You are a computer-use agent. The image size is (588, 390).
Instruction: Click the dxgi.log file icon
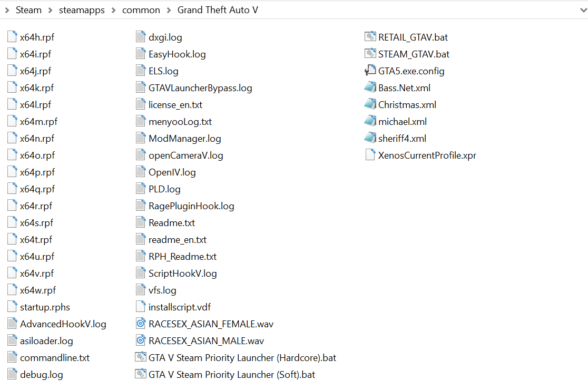click(141, 37)
